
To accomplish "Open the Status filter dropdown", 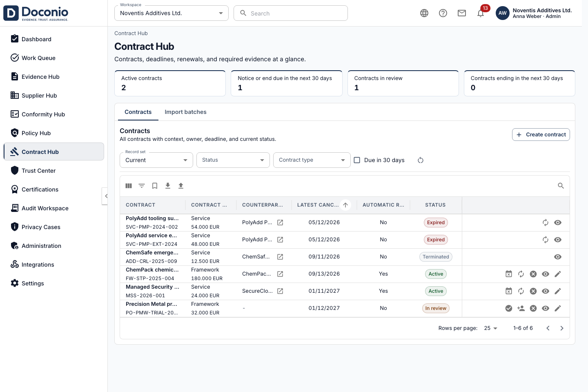I will [233, 160].
